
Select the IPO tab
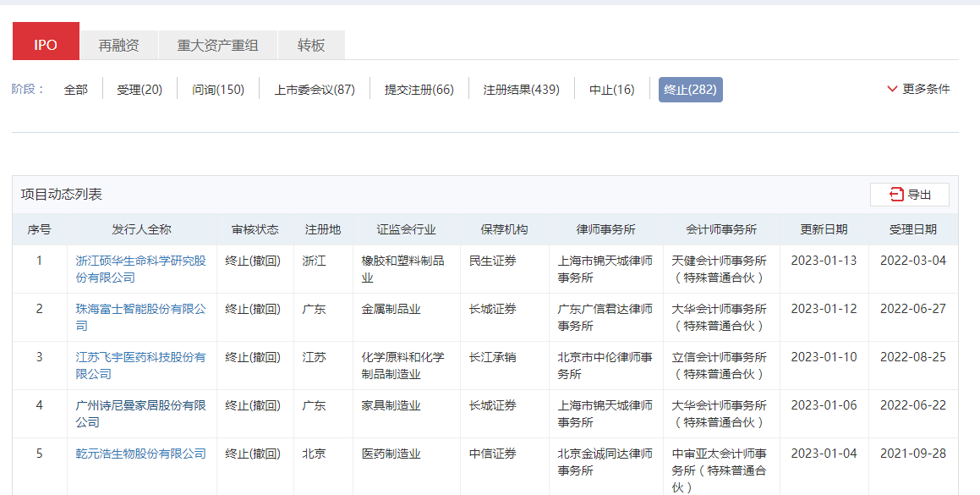pos(46,46)
